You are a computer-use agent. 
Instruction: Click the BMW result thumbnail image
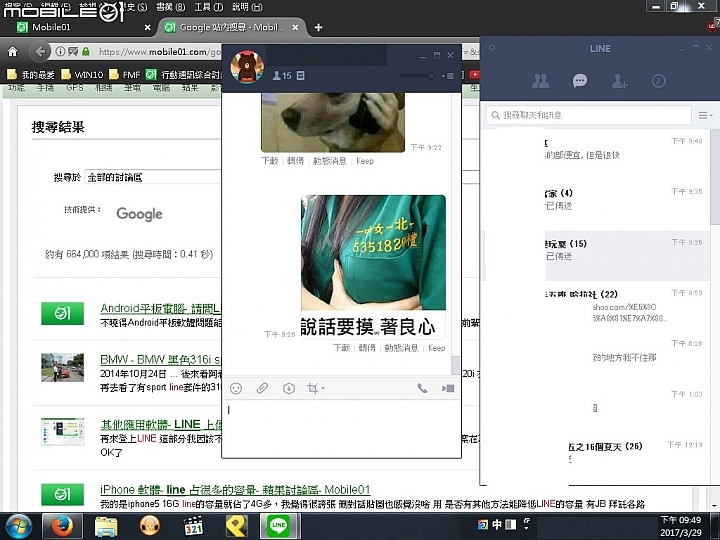62,367
